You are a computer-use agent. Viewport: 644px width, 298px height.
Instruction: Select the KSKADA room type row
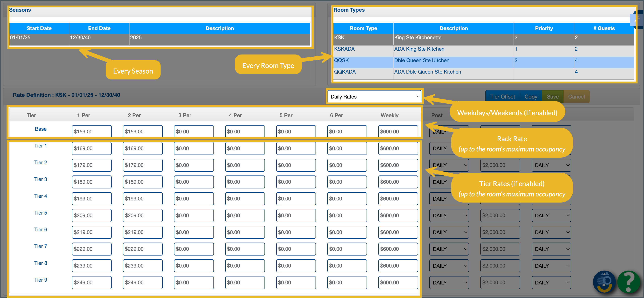(344, 49)
